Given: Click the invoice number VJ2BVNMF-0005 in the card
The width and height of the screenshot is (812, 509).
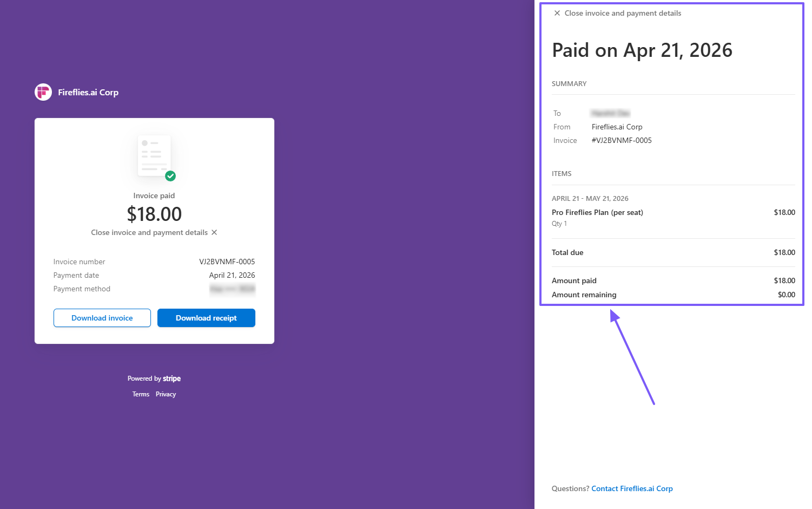Looking at the screenshot, I should [x=227, y=262].
